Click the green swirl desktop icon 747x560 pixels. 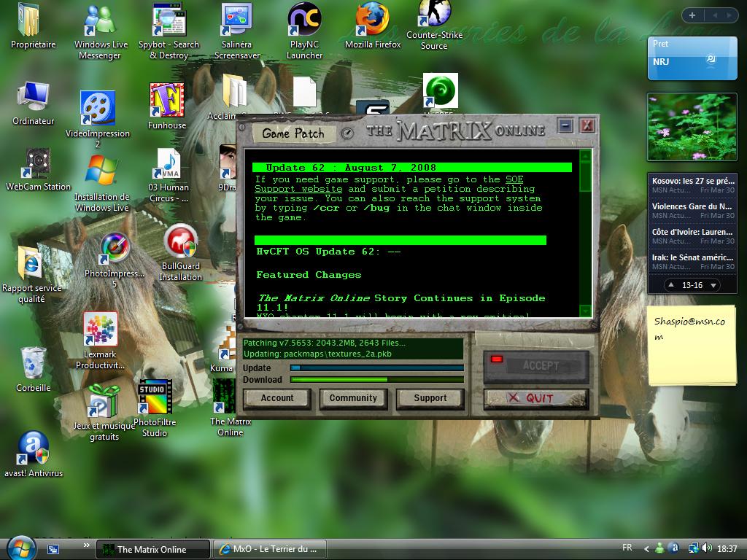441,90
